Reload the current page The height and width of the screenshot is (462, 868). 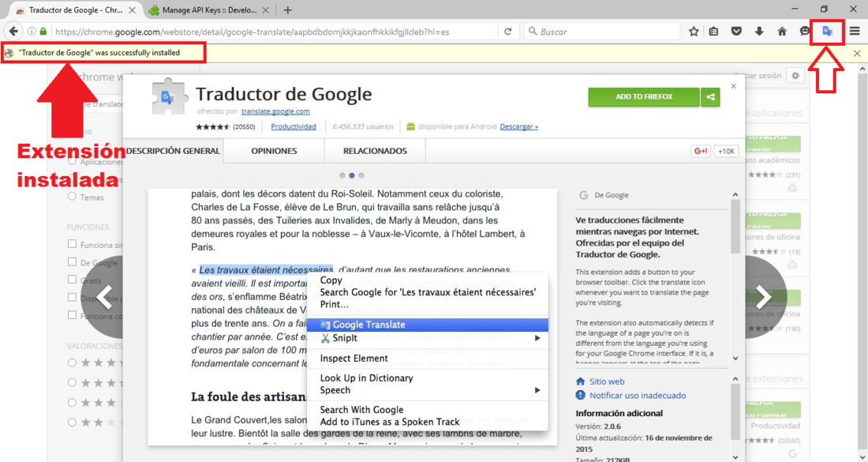[507, 32]
